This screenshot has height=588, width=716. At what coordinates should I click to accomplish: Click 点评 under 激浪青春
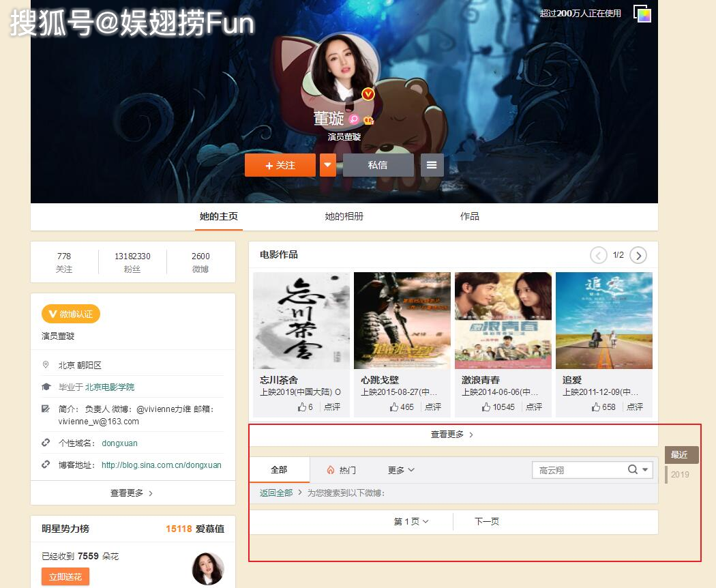[534, 407]
